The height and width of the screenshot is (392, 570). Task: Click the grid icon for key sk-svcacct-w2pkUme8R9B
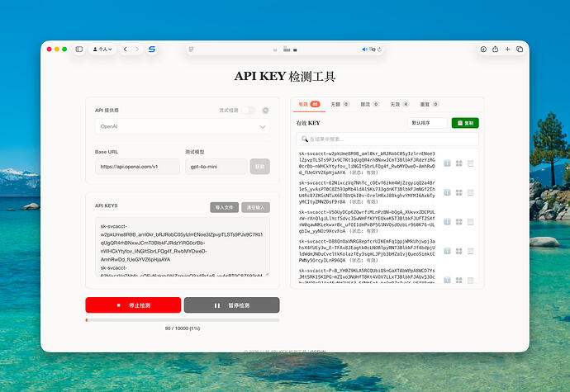pos(459,163)
